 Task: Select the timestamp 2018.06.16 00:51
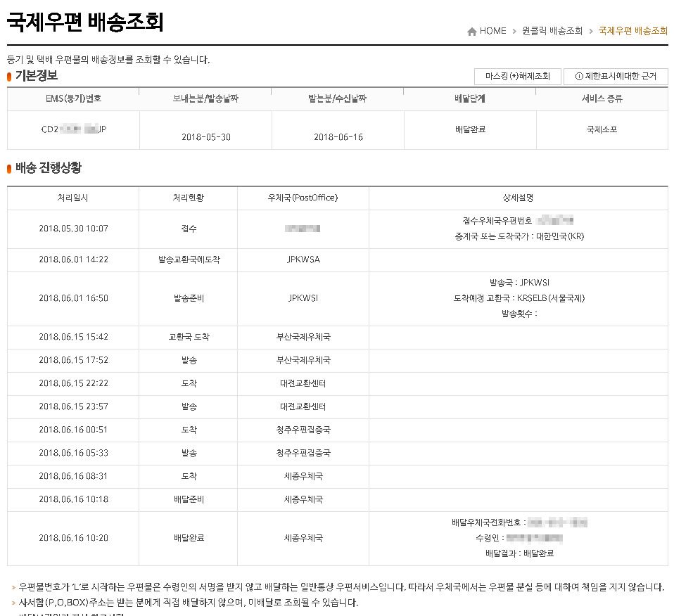pos(73,430)
